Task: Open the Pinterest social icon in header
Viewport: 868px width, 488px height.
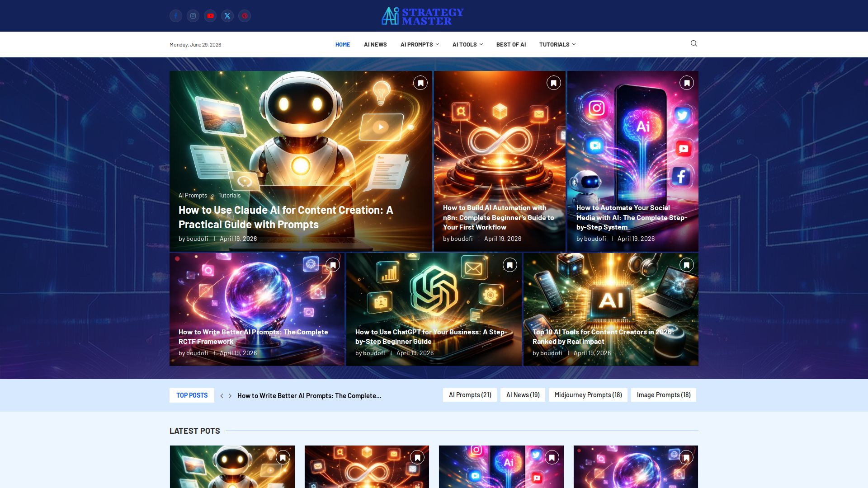Action: [245, 16]
